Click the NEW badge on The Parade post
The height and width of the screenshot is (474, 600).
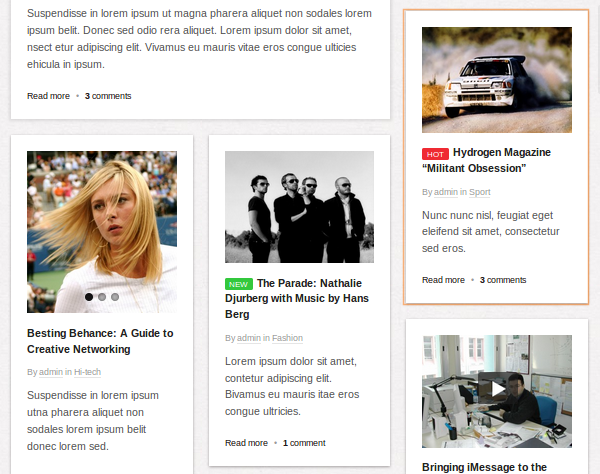pos(238,284)
